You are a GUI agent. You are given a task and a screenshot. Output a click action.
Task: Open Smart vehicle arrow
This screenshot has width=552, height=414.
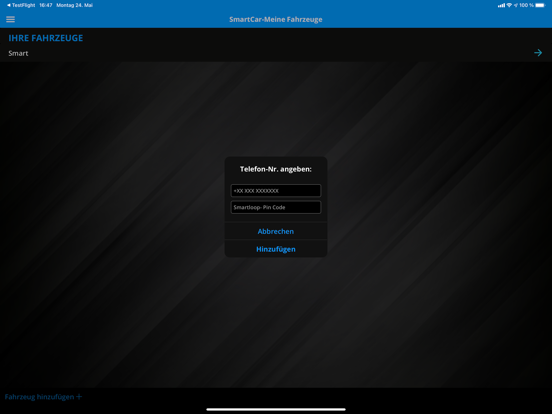click(x=538, y=53)
